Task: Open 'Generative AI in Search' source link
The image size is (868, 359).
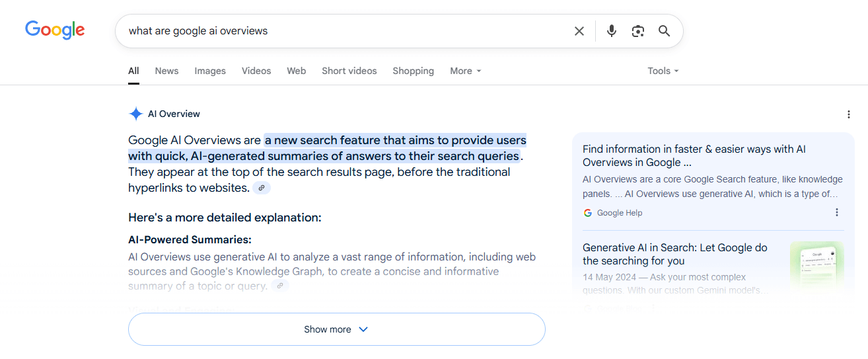Action: [x=675, y=254]
